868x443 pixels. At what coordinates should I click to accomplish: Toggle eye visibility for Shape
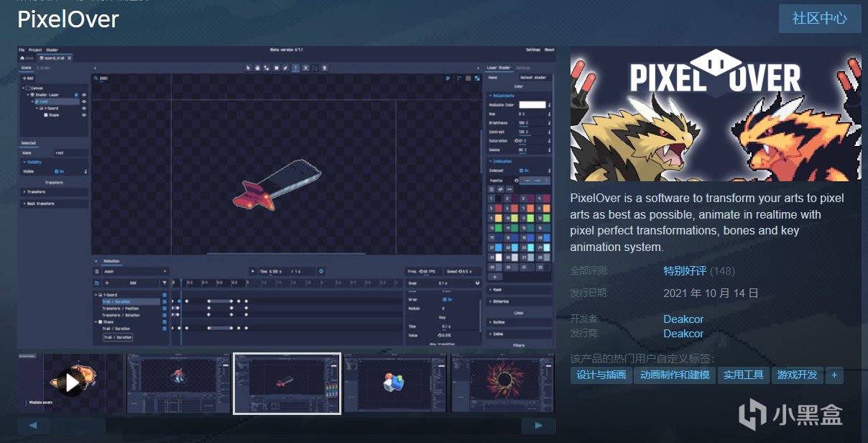point(84,115)
